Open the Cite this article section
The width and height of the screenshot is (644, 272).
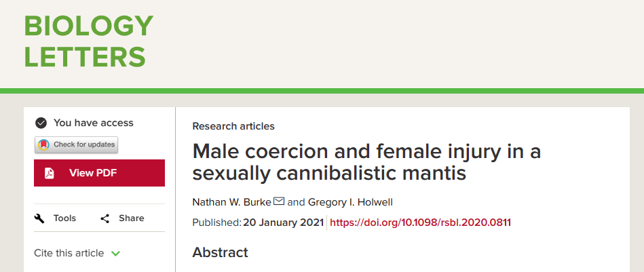[x=69, y=253]
